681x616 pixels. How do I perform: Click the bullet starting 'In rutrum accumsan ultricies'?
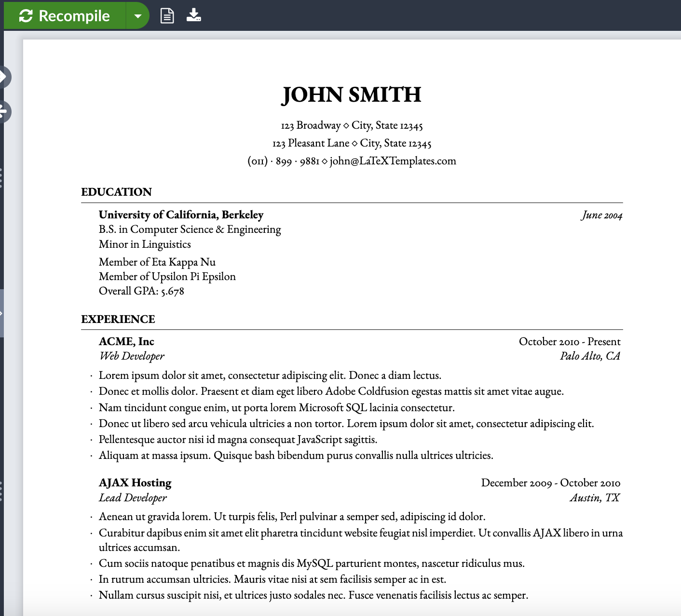272,579
